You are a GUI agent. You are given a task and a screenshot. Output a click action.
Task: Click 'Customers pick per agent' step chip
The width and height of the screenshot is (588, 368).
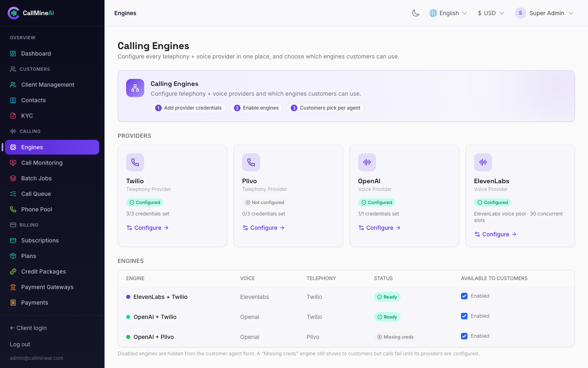[325, 108]
